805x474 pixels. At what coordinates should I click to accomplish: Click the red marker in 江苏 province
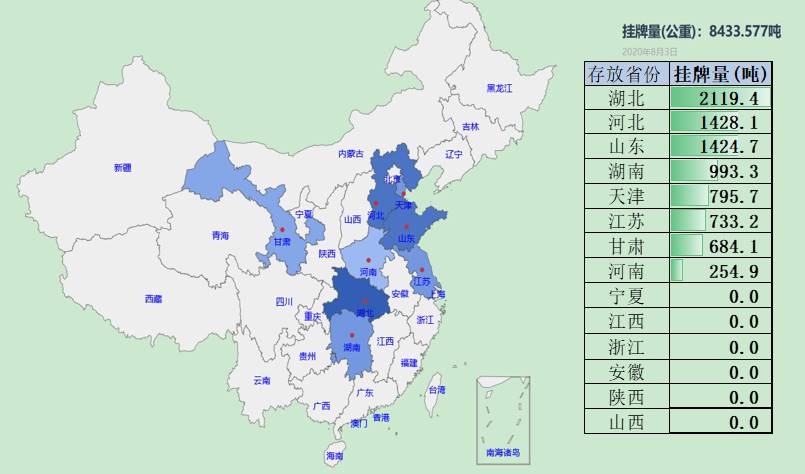[422, 270]
